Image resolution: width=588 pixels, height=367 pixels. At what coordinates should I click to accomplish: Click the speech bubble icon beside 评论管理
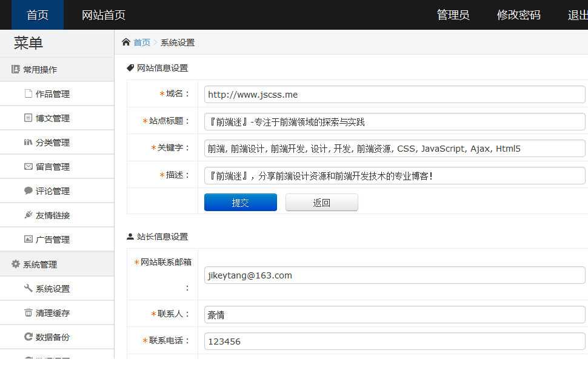(28, 190)
